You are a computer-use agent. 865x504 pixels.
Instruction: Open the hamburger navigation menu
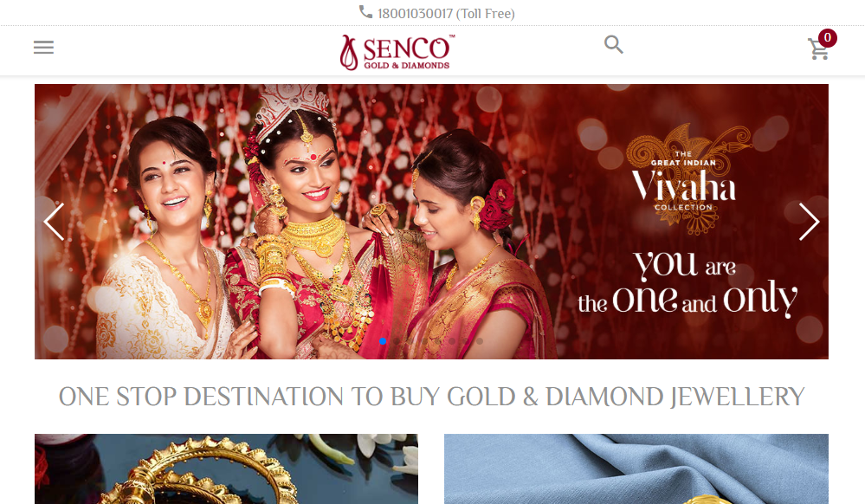pos(43,47)
